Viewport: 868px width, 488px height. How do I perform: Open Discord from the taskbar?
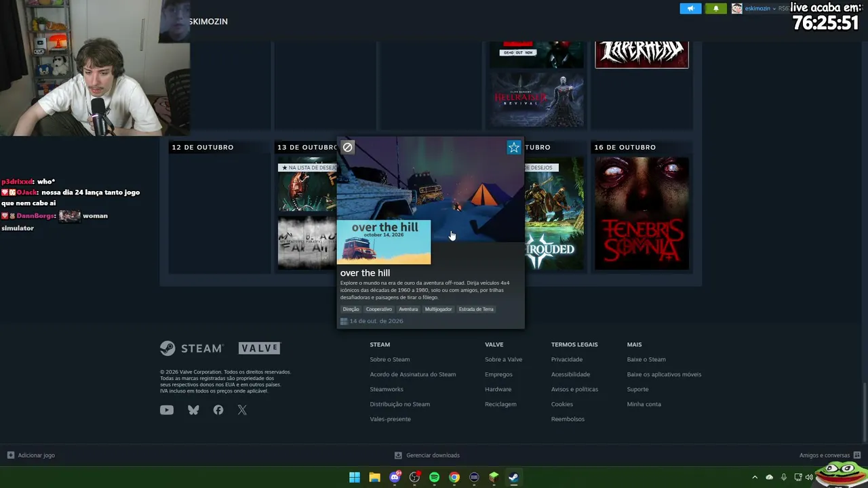(395, 477)
